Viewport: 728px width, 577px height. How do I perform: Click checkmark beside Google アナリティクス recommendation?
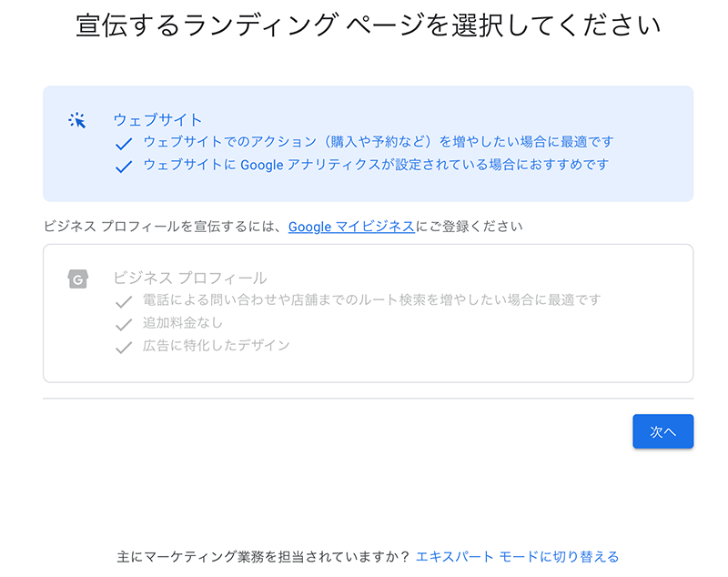(124, 167)
